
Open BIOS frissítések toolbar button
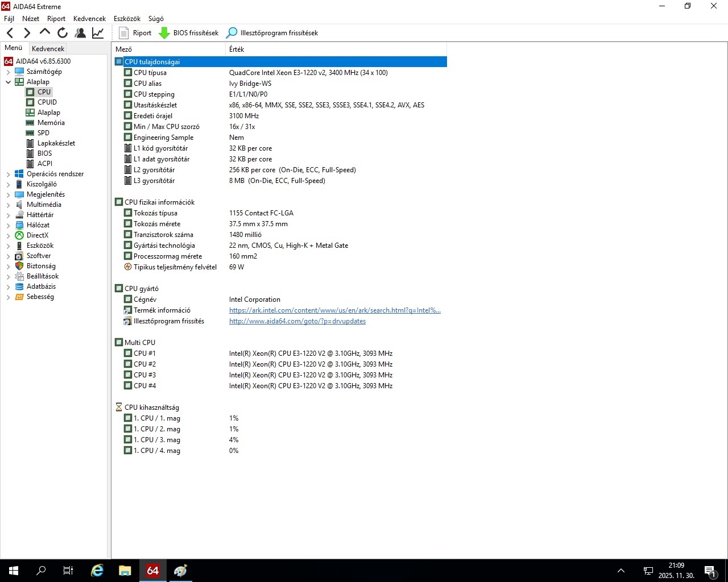coord(189,33)
